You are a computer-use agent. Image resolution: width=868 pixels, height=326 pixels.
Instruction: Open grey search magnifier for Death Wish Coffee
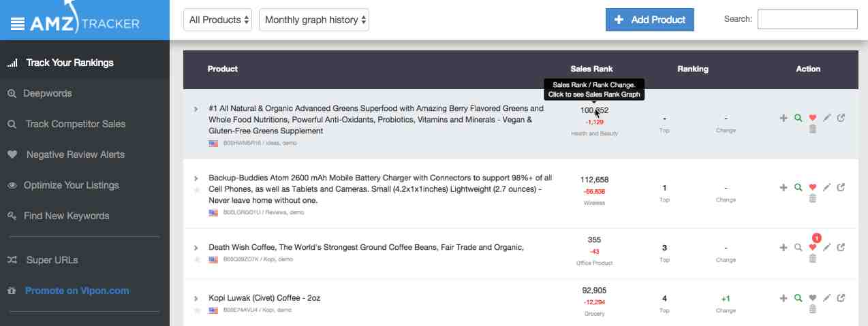pos(798,248)
